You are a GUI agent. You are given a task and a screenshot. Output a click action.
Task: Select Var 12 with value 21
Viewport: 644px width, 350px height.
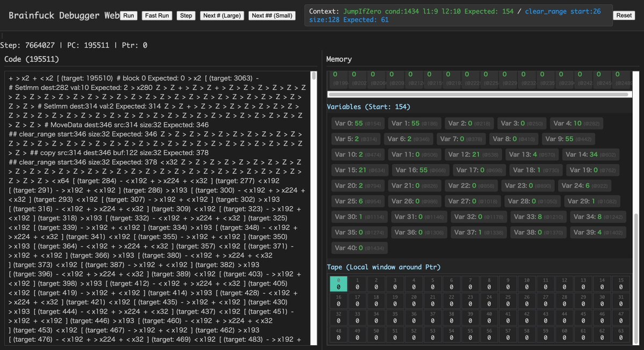coord(473,155)
